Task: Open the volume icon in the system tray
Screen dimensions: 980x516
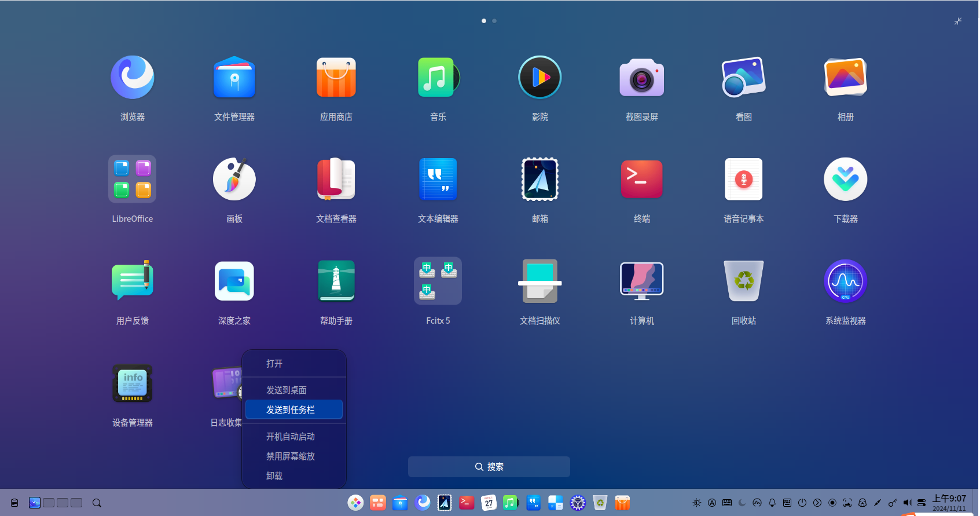Action: pos(907,503)
